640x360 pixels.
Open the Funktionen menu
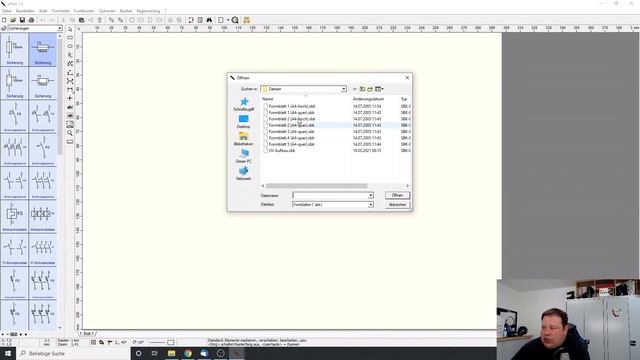(x=84, y=11)
